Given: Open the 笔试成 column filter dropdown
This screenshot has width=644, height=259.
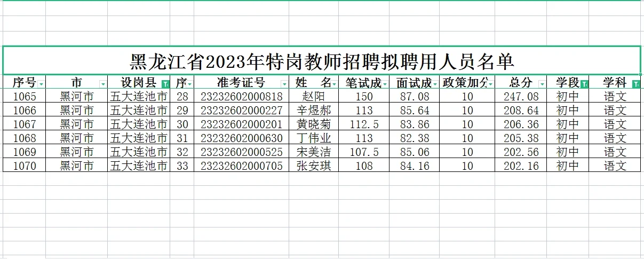Looking at the screenshot, I should coord(385,84).
